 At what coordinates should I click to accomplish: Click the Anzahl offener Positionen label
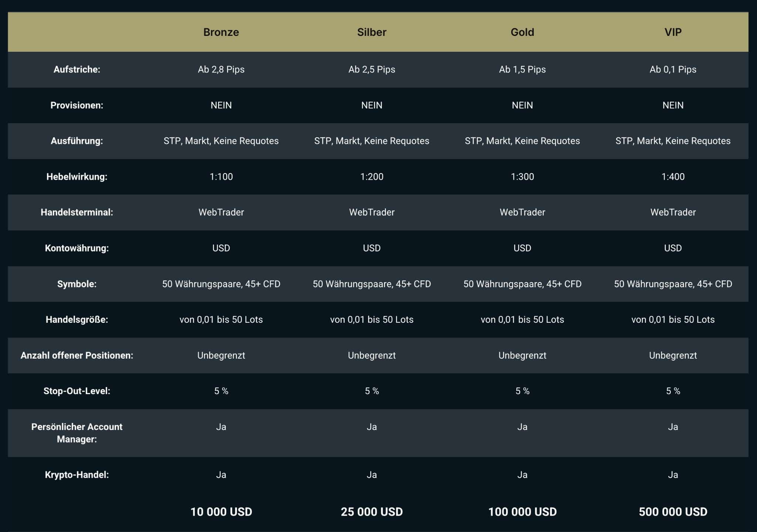coord(77,355)
